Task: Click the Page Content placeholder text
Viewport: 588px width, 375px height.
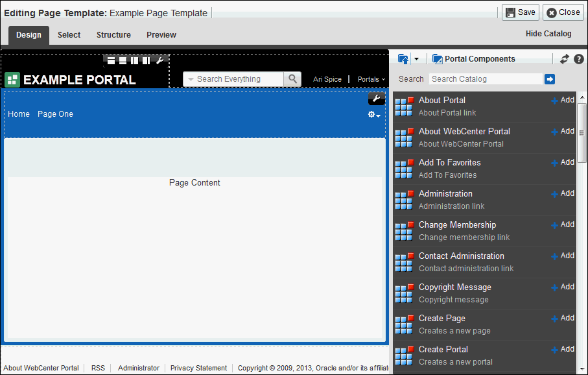Action: (x=194, y=183)
